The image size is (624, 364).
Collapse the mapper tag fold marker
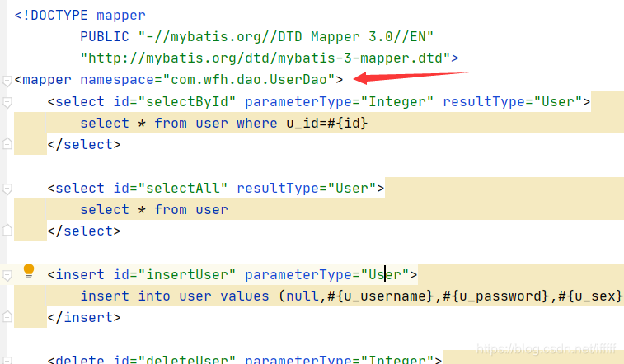7,81
